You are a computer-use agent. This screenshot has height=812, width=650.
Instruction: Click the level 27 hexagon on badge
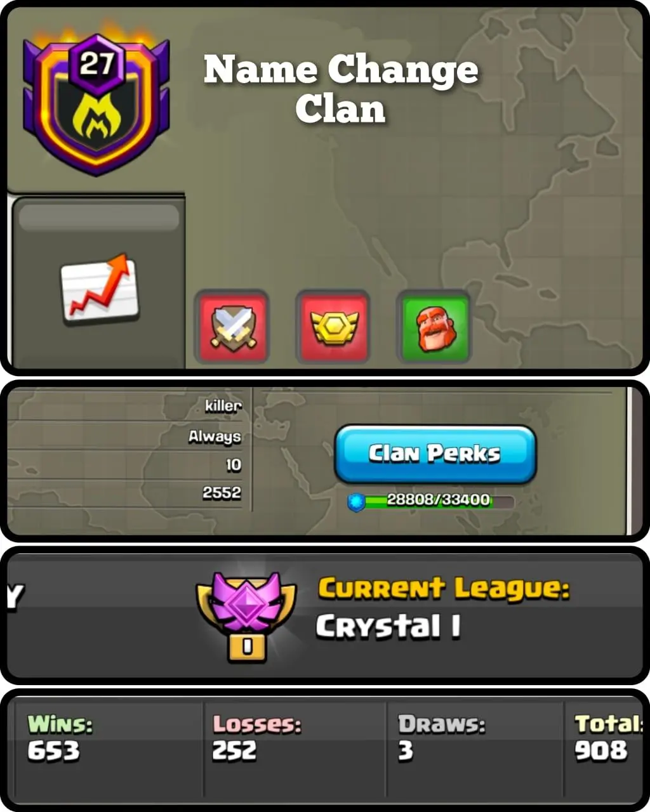click(x=96, y=64)
